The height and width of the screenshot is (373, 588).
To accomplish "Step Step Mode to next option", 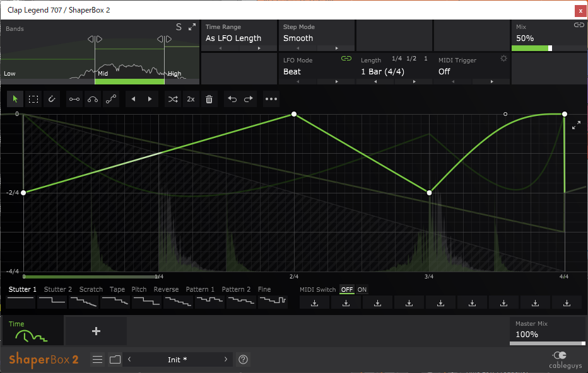I will pyautogui.click(x=336, y=49).
